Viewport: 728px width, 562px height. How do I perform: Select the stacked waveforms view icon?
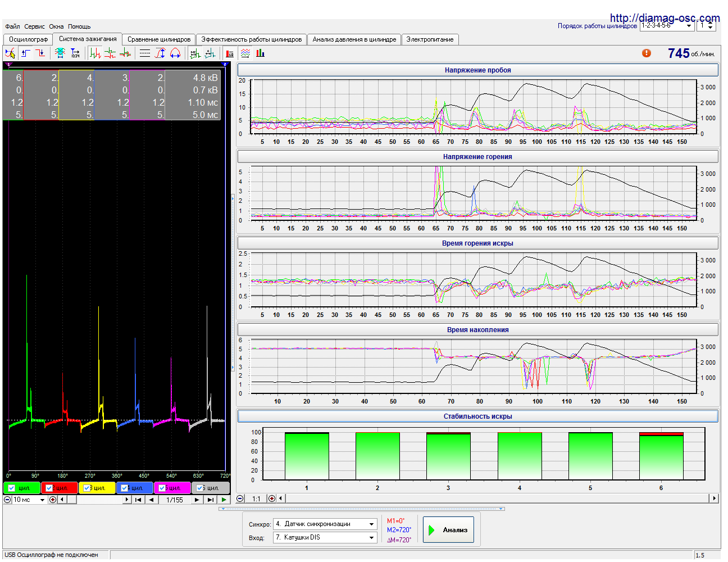110,53
